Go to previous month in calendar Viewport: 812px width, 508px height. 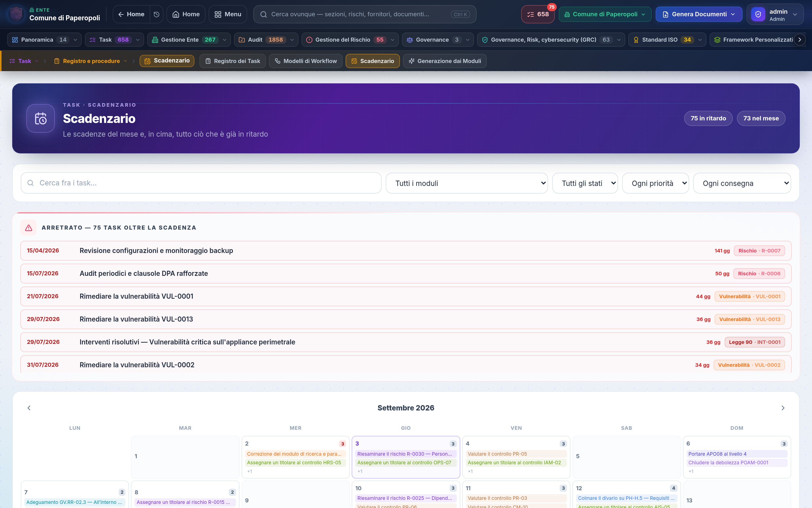tap(29, 408)
